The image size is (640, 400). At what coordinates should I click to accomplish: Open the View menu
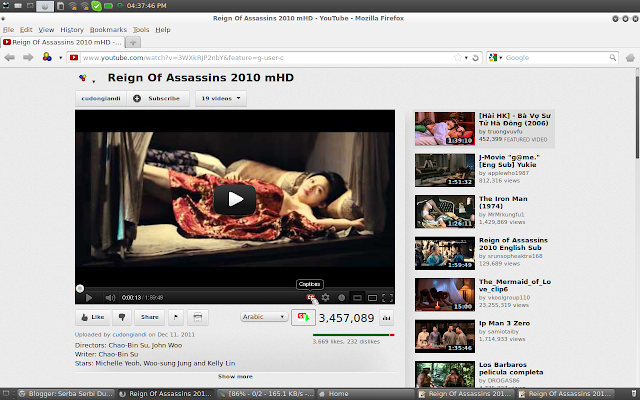[x=46, y=30]
